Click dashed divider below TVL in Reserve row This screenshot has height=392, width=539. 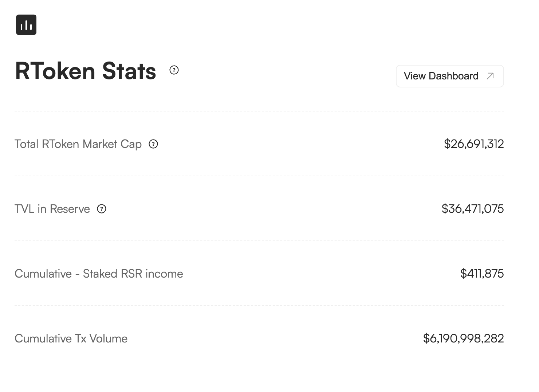click(259, 241)
